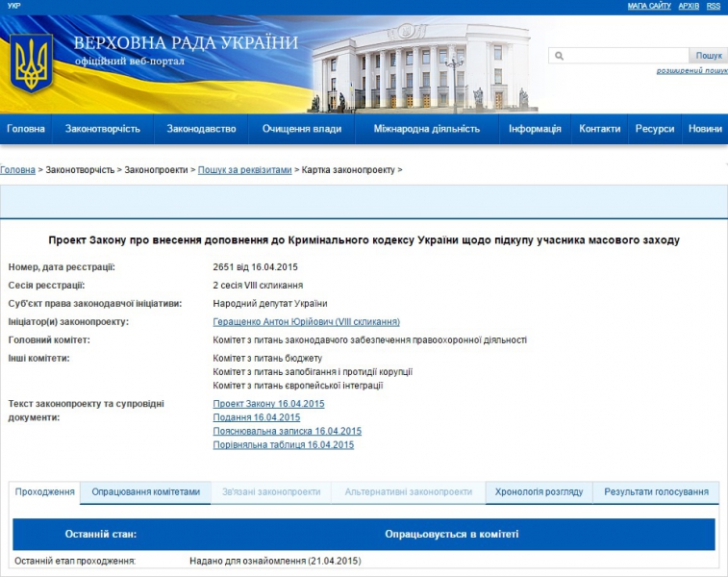Open the Результати голосування tab

pos(656,491)
